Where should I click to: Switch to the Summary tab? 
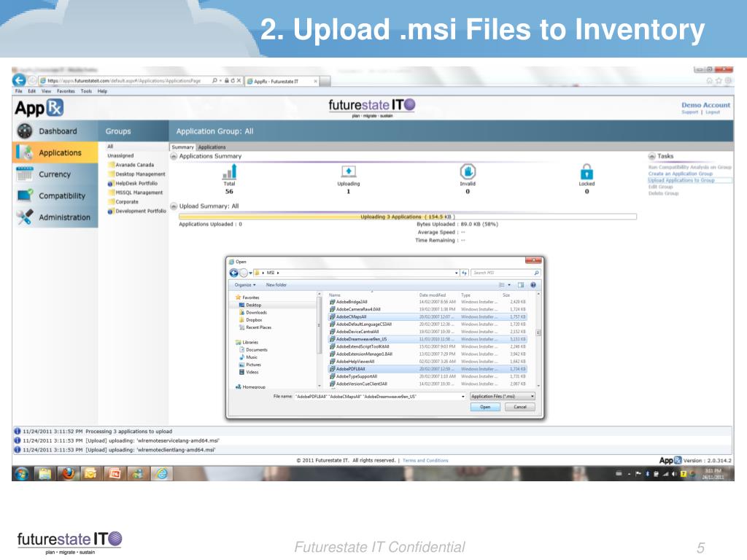tap(183, 147)
